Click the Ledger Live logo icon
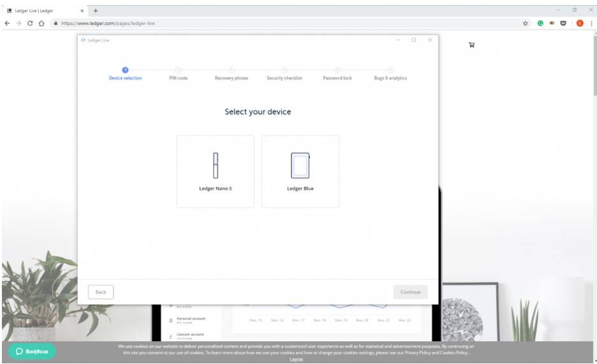The height and width of the screenshot is (364, 597). tap(83, 40)
